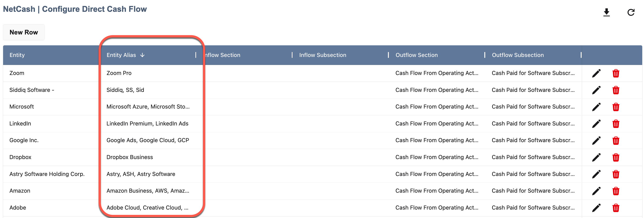Click the 'Microsoft' entity cell
The width and height of the screenshot is (644, 218).
tap(52, 107)
